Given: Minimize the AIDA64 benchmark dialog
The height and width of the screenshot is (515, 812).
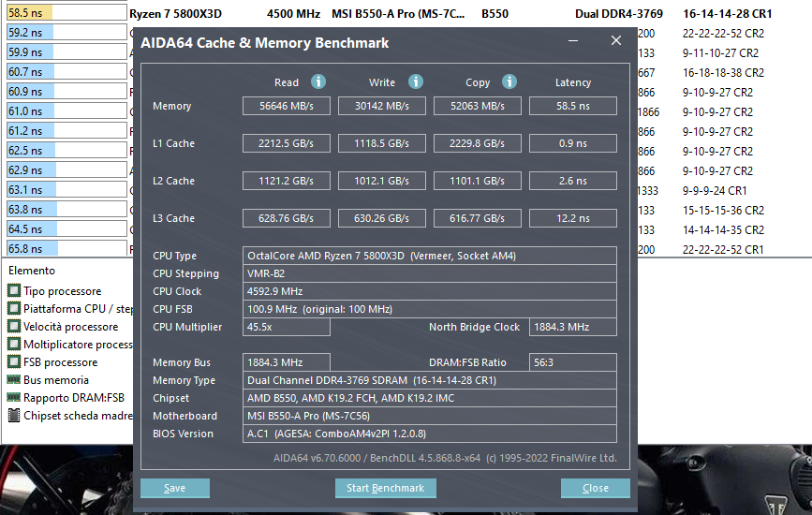Looking at the screenshot, I should click(x=573, y=40).
